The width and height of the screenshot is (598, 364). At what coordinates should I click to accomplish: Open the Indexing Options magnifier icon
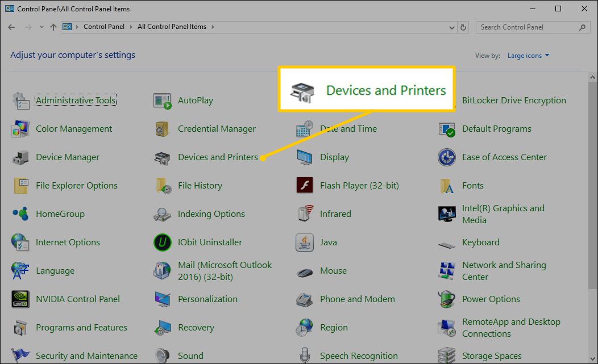(162, 214)
